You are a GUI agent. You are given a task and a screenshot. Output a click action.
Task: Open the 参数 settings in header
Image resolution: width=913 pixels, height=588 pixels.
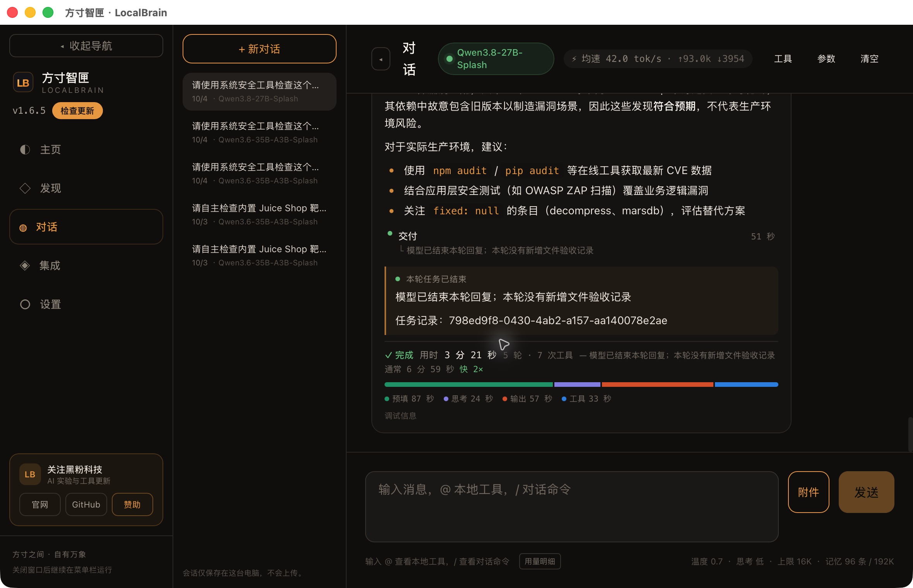826,59
